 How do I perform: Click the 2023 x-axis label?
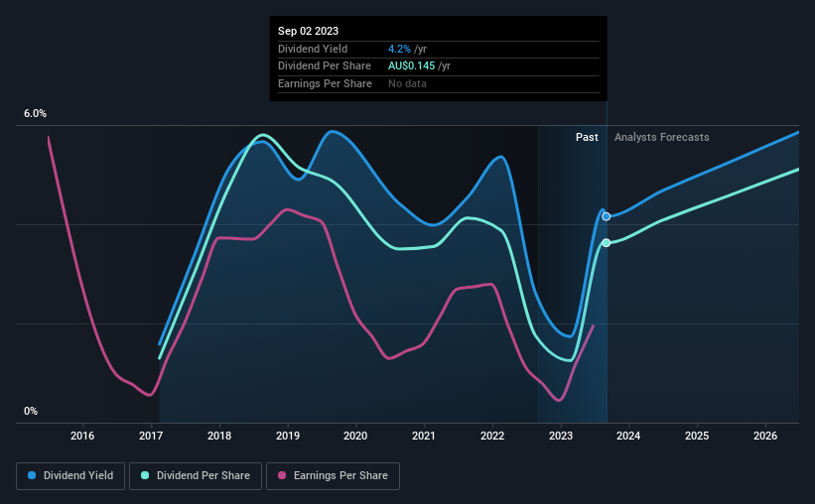(561, 436)
